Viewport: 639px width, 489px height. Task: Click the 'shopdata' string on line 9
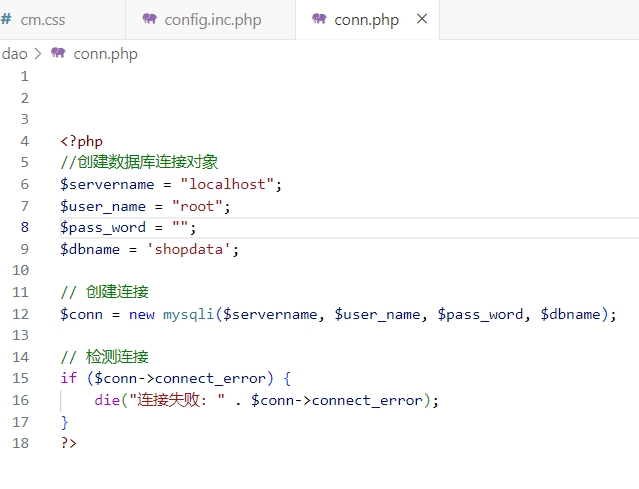point(189,249)
